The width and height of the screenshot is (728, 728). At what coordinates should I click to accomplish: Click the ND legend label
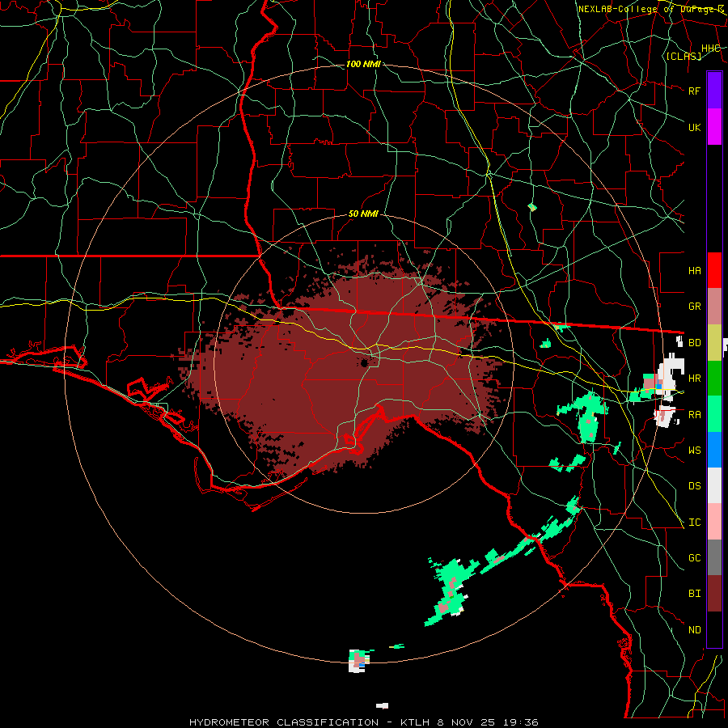(695, 630)
